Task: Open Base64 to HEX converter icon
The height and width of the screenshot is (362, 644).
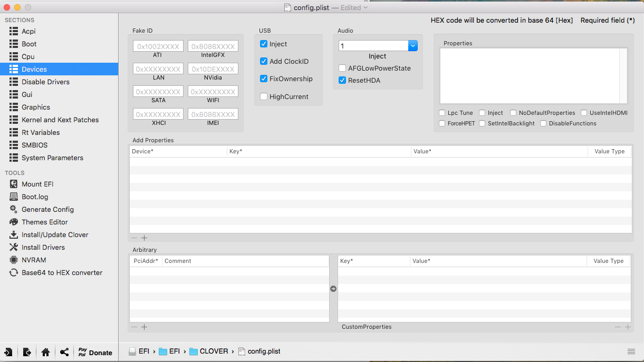Action: point(14,272)
